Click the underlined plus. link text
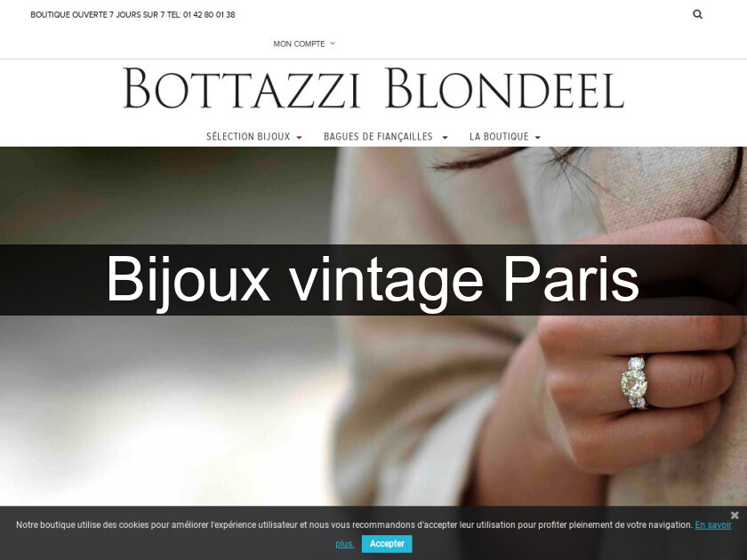Viewport: 747px width, 560px height. point(344,544)
